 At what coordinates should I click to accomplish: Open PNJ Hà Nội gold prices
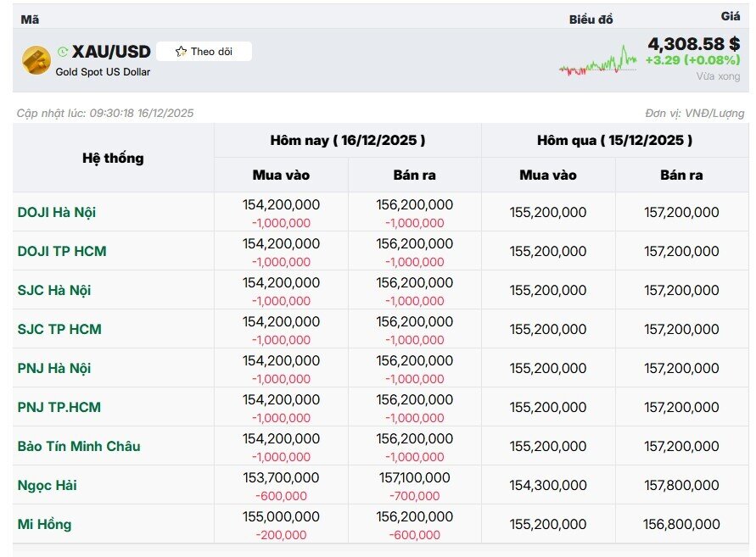pyautogui.click(x=54, y=368)
